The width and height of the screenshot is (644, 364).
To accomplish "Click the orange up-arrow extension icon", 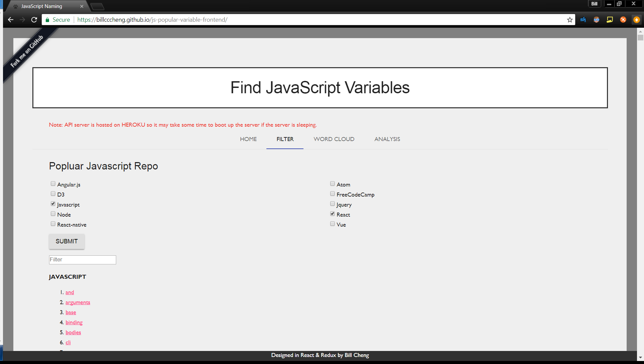I will (x=637, y=20).
